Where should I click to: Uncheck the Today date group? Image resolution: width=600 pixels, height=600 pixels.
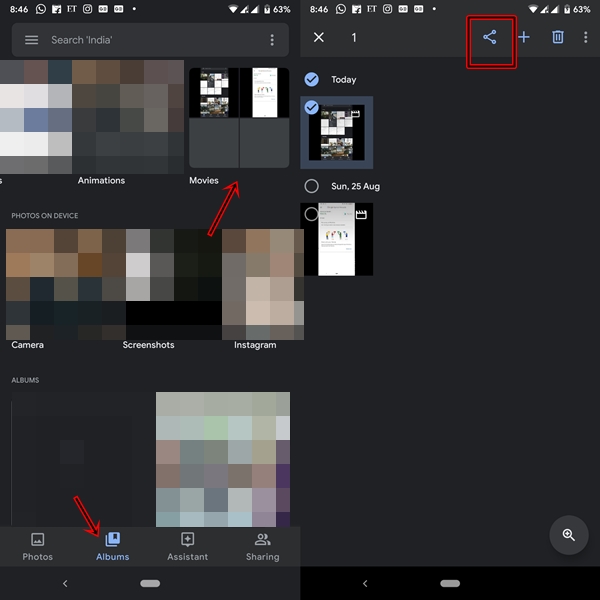(311, 79)
